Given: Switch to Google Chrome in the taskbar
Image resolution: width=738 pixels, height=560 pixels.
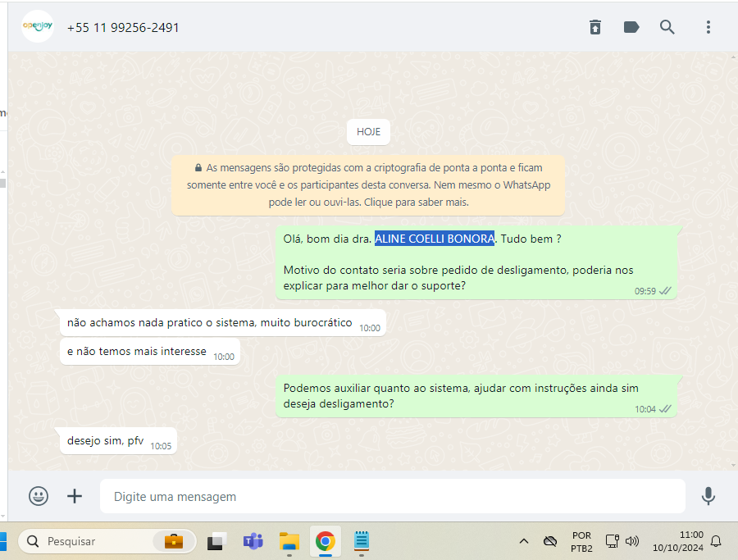Looking at the screenshot, I should tap(326, 541).
